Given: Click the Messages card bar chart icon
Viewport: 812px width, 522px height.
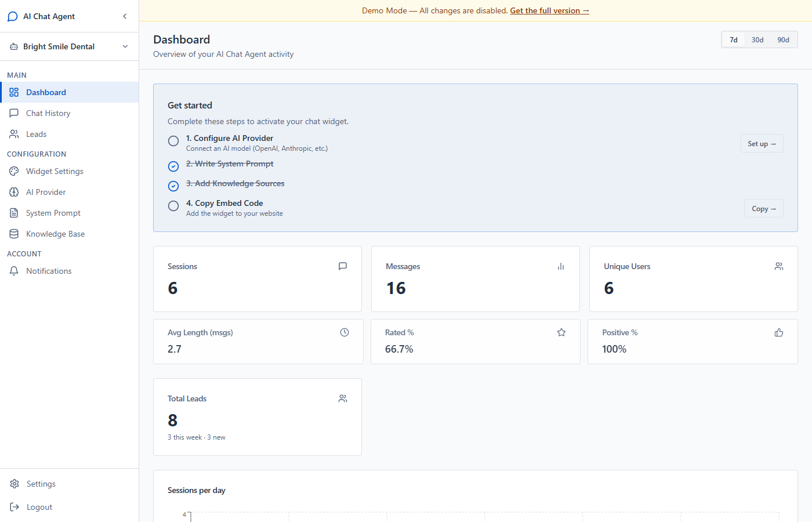Looking at the screenshot, I should 561,266.
